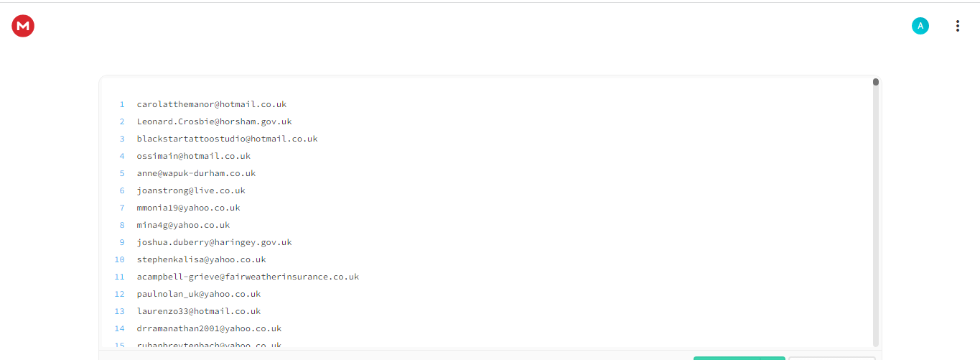980x360 pixels.
Task: Click line number 14 in the gutter
Action: point(120,328)
